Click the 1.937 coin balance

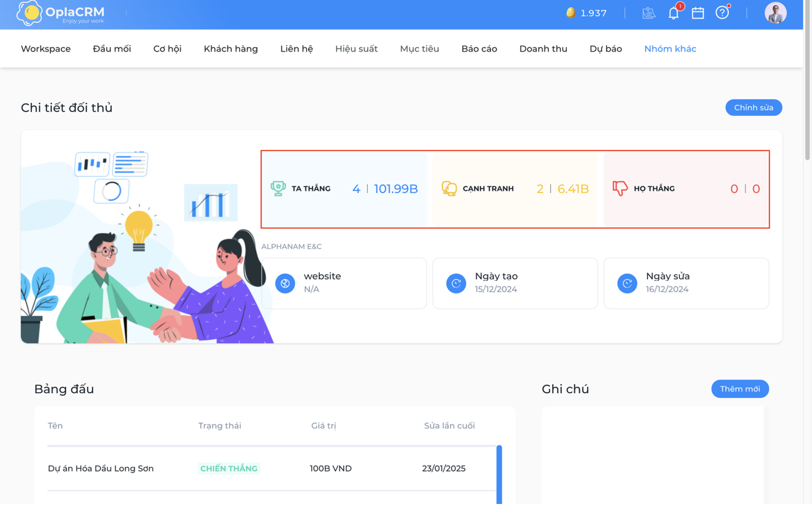594,13
